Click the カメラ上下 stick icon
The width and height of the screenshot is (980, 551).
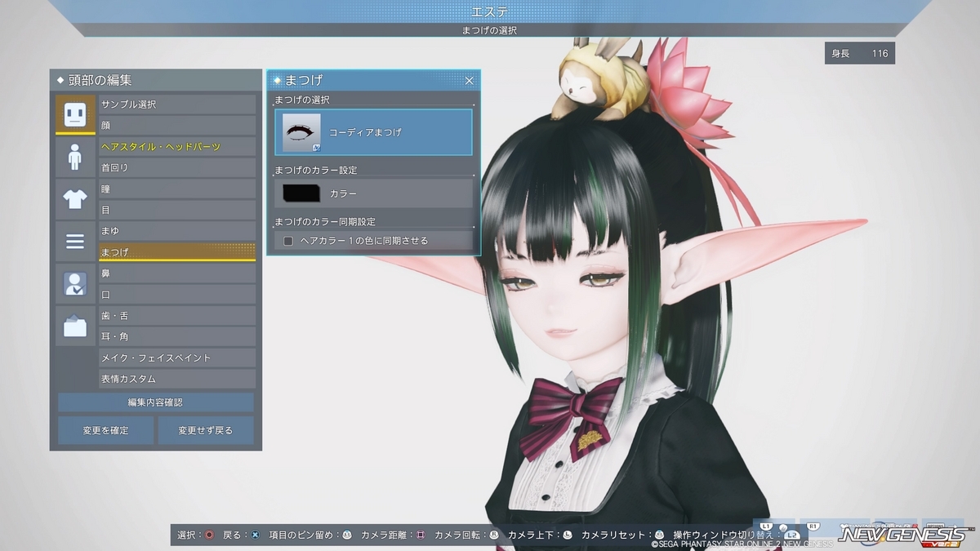568,535
